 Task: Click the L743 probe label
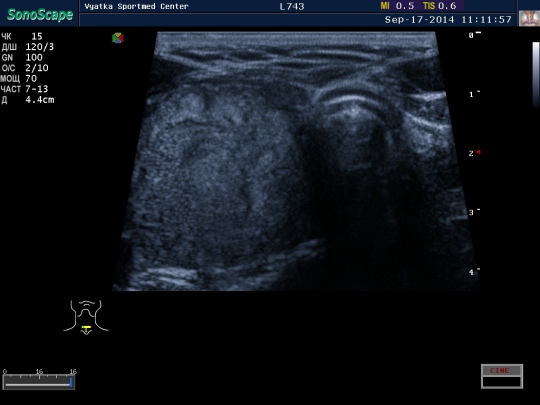click(x=292, y=7)
